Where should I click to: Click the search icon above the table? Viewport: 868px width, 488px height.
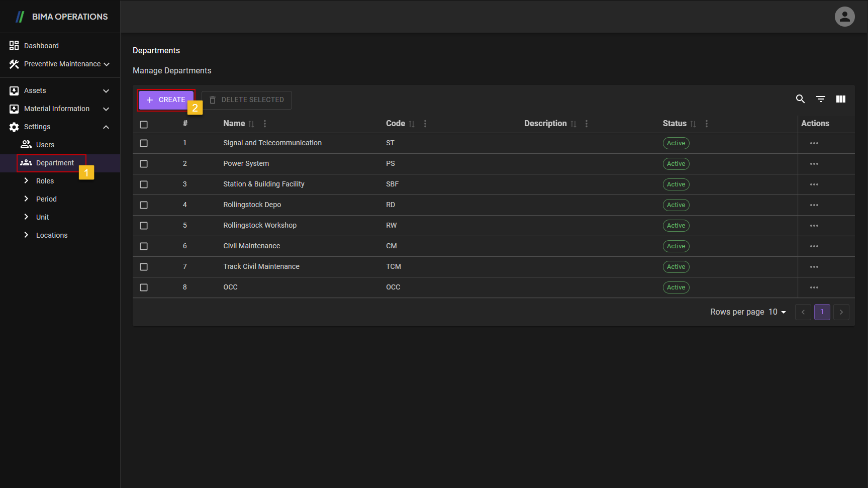pos(800,99)
